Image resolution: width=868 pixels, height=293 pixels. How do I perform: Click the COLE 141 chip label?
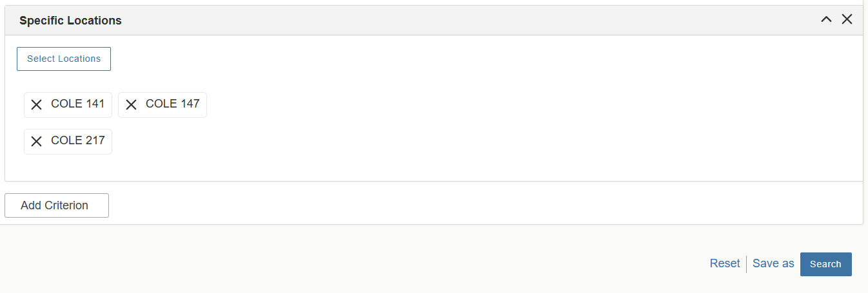pos(77,104)
